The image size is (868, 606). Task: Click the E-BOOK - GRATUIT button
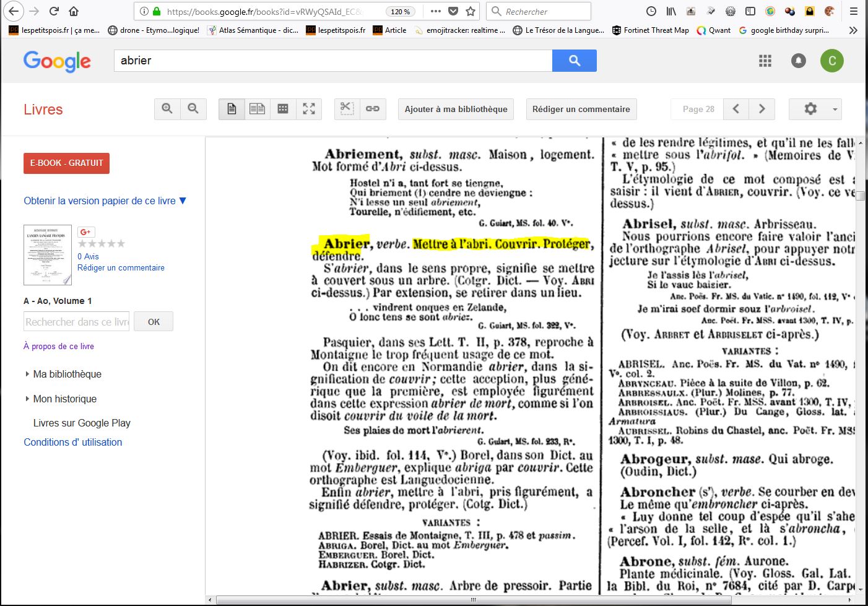tap(66, 163)
